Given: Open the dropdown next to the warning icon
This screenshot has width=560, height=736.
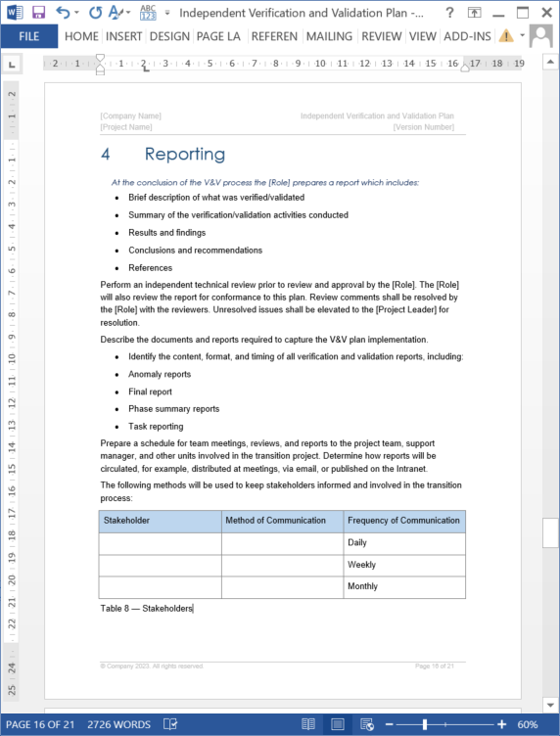Looking at the screenshot, I should (522, 35).
